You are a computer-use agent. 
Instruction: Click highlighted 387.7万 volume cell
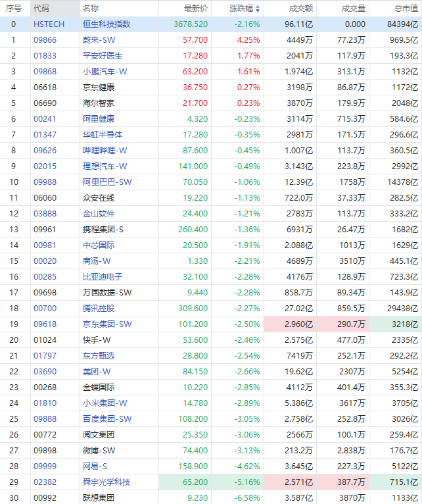pos(342,482)
